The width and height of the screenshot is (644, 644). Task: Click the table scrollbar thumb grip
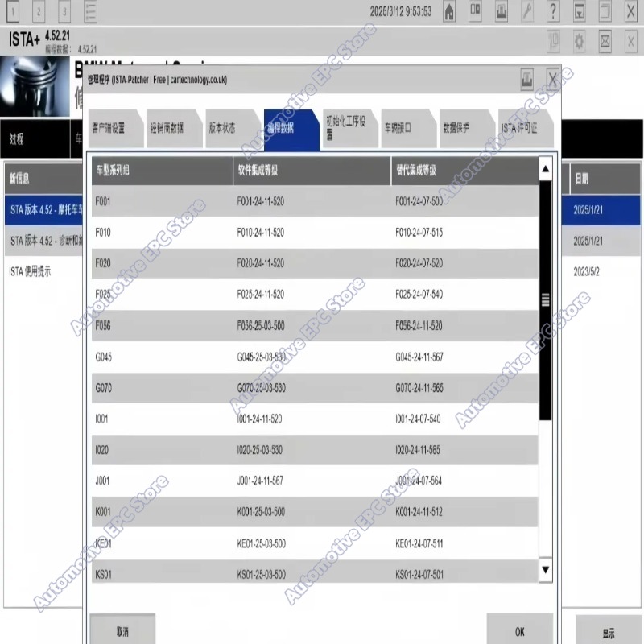coord(545,299)
